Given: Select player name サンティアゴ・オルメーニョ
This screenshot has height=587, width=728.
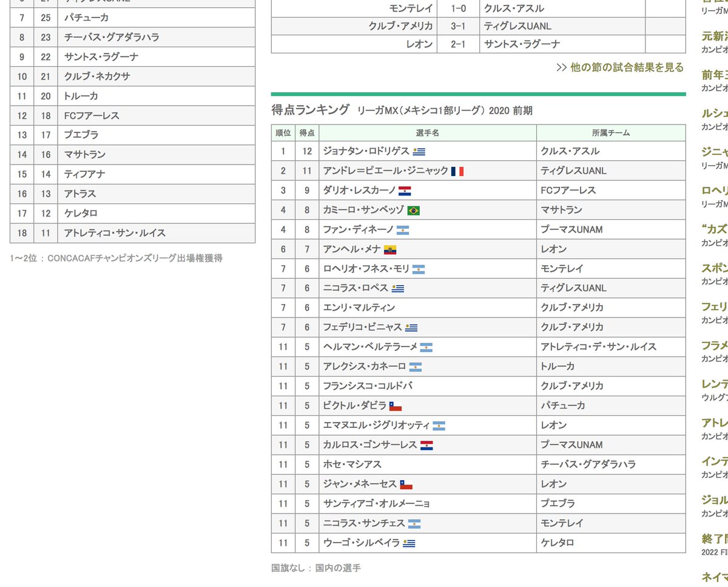Looking at the screenshot, I should pyautogui.click(x=377, y=503).
